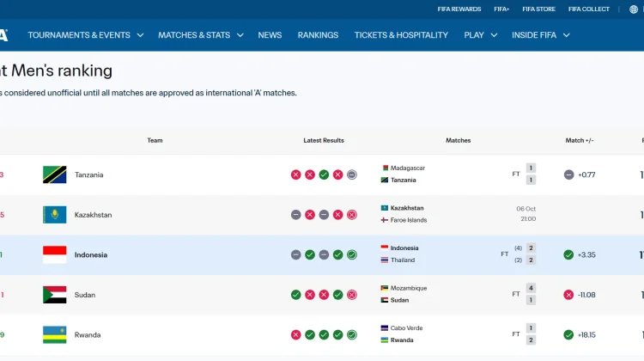Viewport: 644px width, 361px height.
Task: Expand the Inside FIFA dropdown
Action: click(x=540, y=35)
